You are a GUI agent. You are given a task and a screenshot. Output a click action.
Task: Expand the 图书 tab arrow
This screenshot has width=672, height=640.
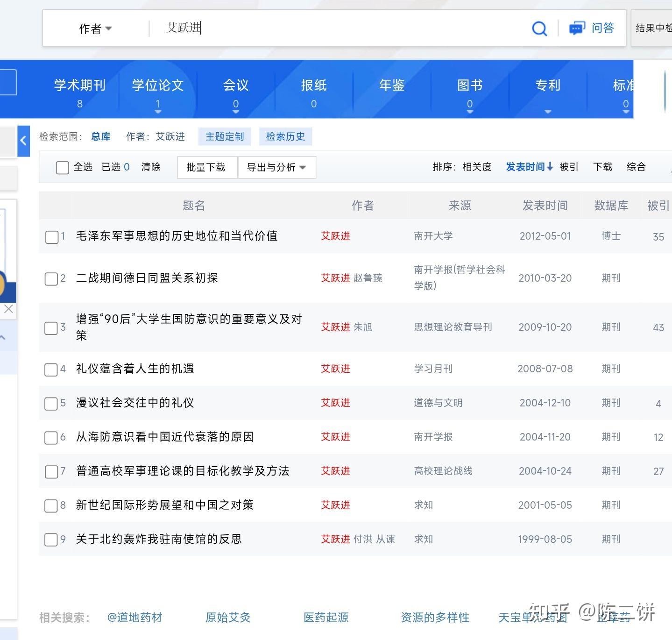coord(470,112)
